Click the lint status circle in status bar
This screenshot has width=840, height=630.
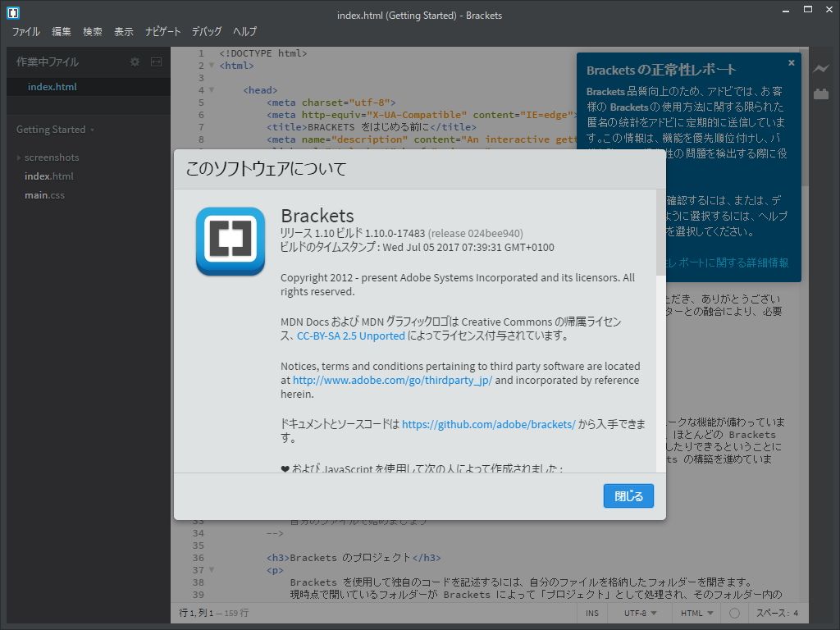(x=736, y=613)
